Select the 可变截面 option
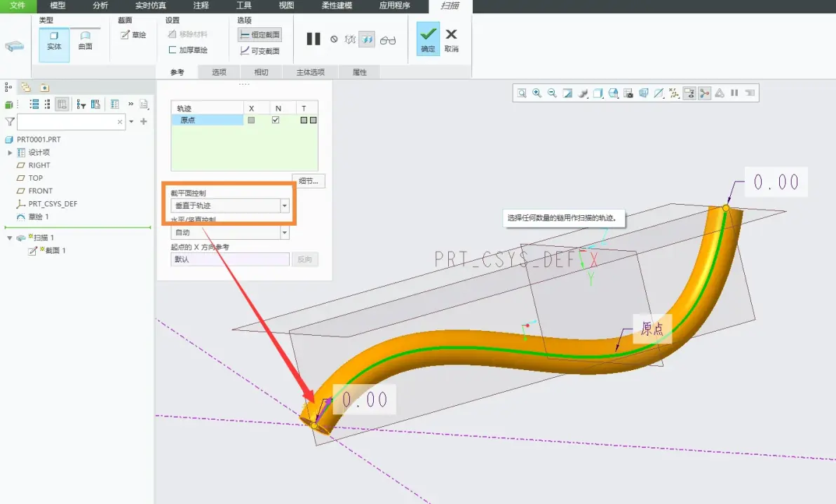 coord(260,50)
